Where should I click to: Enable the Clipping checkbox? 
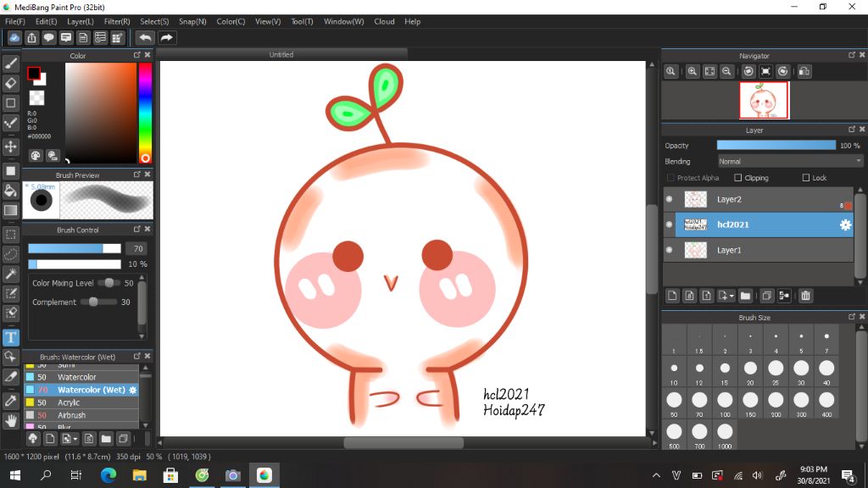tap(738, 178)
